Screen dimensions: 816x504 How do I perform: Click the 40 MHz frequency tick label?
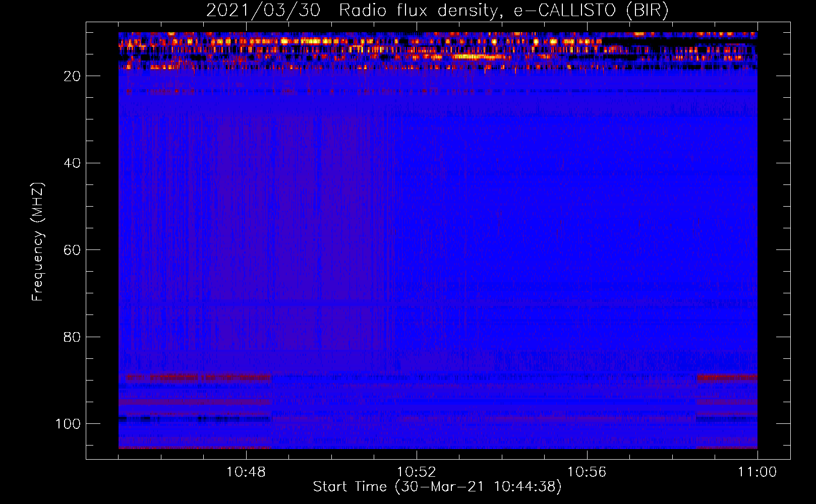[x=72, y=163]
